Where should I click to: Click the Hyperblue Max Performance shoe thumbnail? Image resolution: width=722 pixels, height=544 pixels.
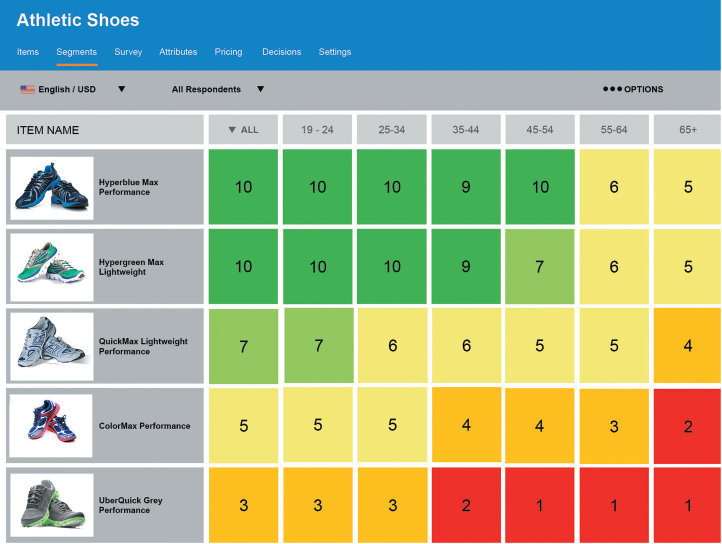pos(52,188)
